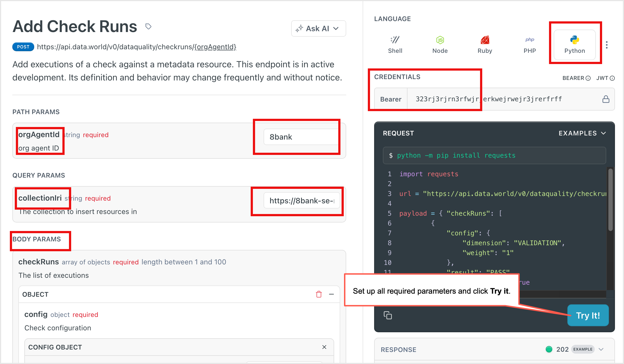Click the 'PATH PARAMS' section heading
This screenshot has height=364, width=624.
[36, 112]
